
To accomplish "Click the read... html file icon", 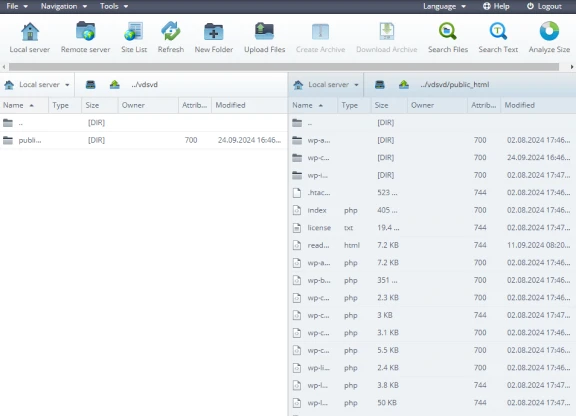I will tap(297, 245).
